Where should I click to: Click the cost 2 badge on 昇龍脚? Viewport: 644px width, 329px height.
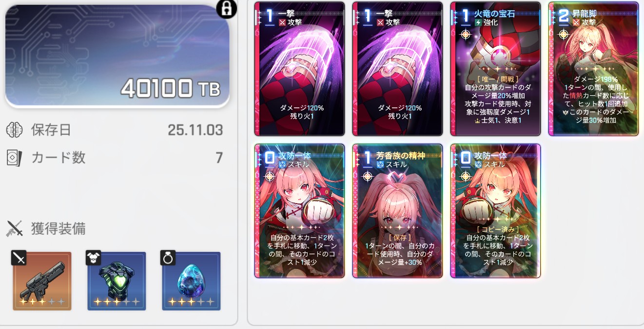point(564,16)
